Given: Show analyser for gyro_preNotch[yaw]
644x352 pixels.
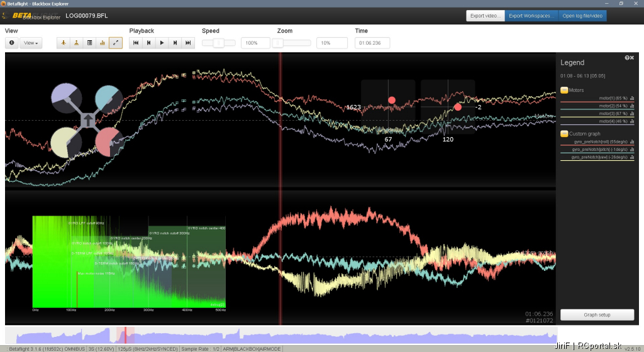Looking at the screenshot, I should (x=632, y=157).
